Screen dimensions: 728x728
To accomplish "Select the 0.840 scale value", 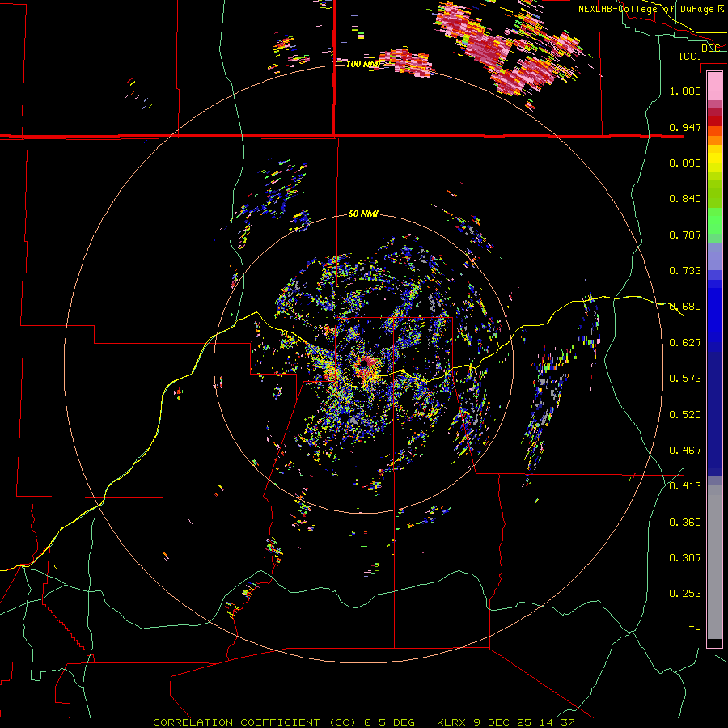I will coord(685,199).
